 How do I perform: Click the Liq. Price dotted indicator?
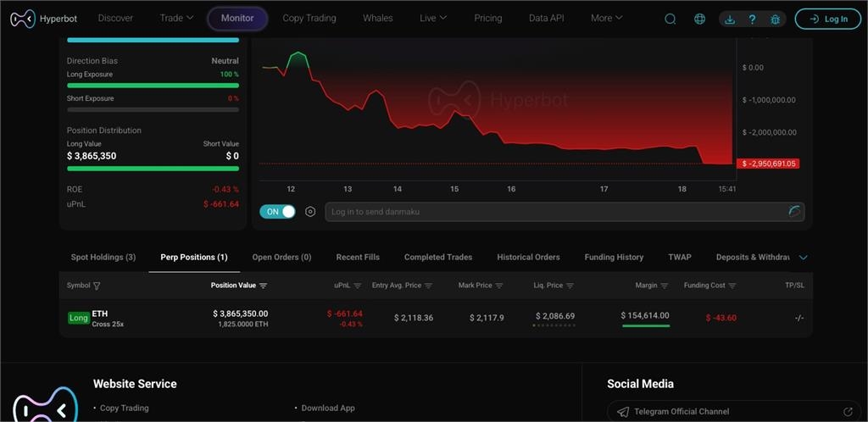pos(554,325)
